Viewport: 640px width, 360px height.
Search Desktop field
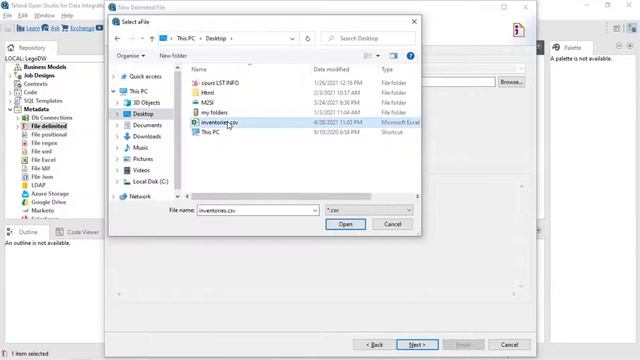(x=368, y=38)
